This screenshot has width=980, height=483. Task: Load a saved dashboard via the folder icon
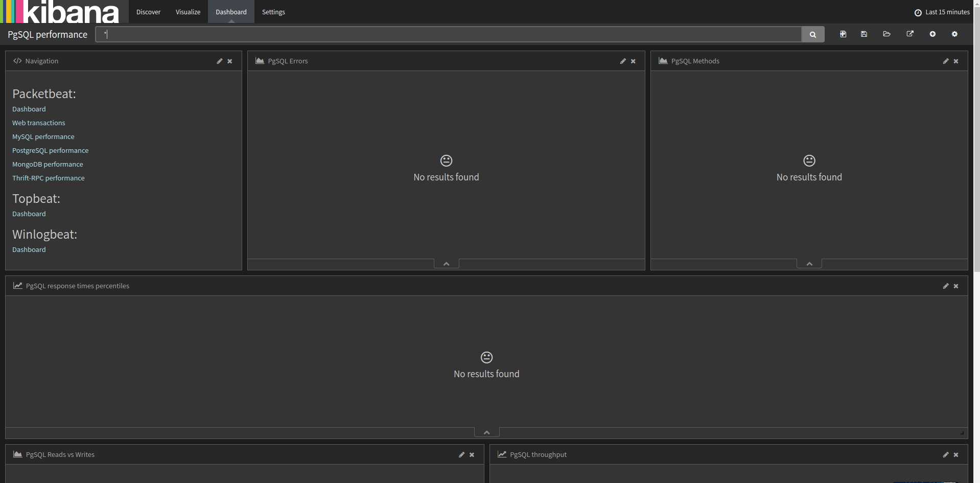point(886,34)
